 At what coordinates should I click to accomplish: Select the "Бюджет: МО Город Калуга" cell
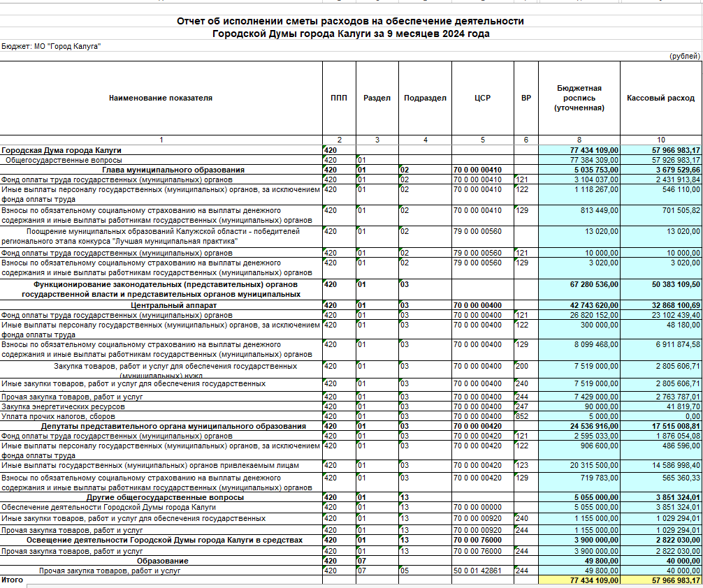coord(51,46)
